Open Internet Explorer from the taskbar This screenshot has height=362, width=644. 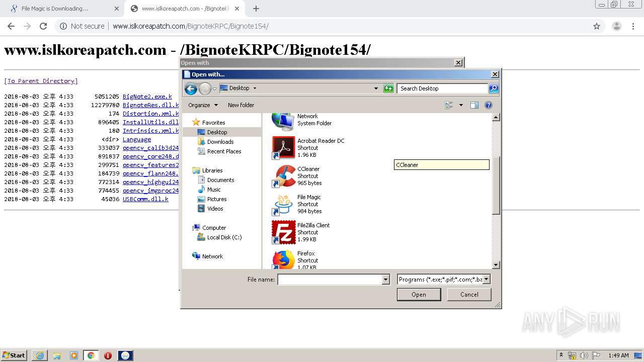pyautogui.click(x=40, y=355)
